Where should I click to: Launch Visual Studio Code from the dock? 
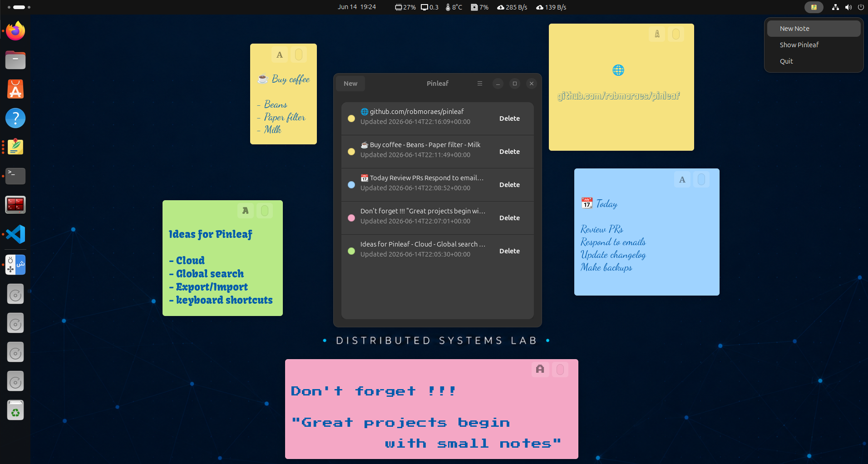coord(15,234)
